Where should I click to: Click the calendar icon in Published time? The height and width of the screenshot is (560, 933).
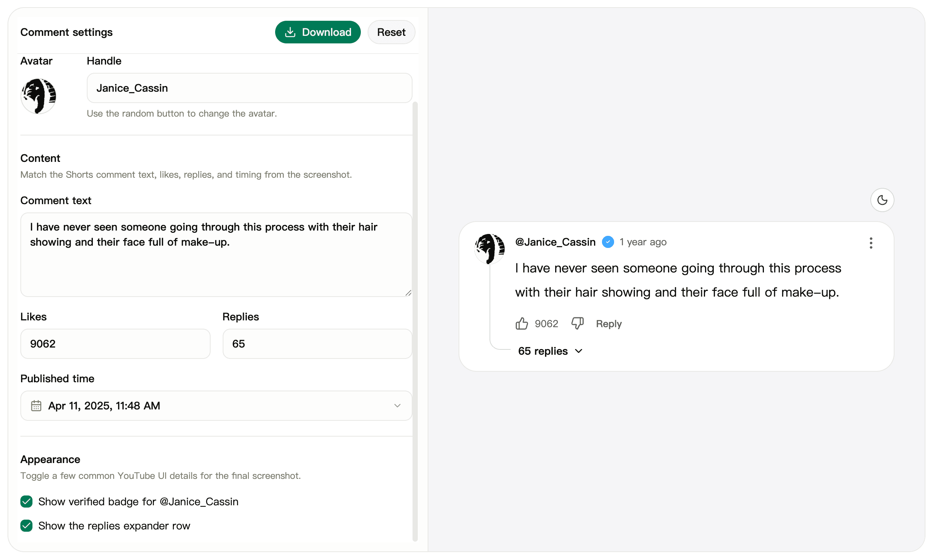[36, 406]
